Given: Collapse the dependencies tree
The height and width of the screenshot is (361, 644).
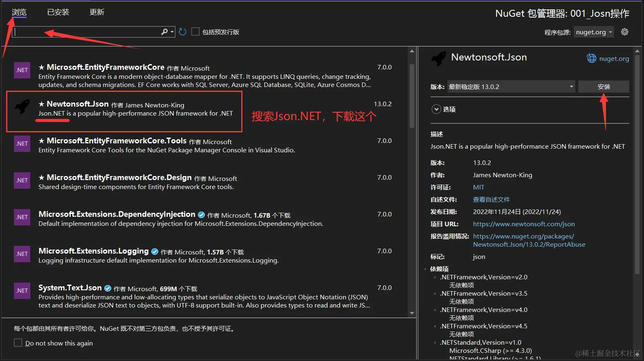Looking at the screenshot, I should 426,269.
